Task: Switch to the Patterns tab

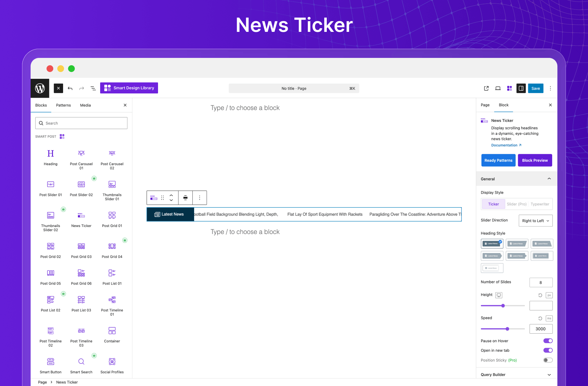Action: [63, 105]
